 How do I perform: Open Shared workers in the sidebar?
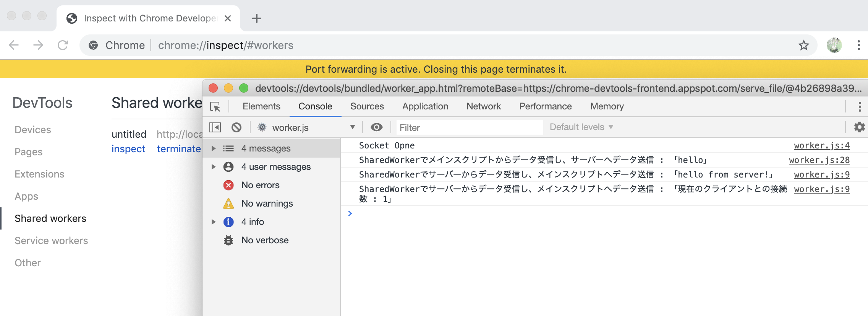coord(50,218)
